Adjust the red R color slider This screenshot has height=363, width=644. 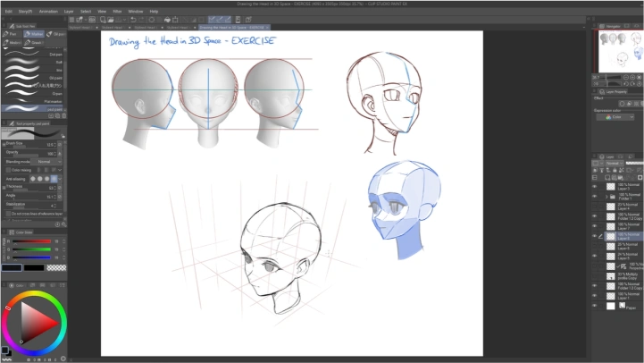pyautogui.click(x=31, y=241)
